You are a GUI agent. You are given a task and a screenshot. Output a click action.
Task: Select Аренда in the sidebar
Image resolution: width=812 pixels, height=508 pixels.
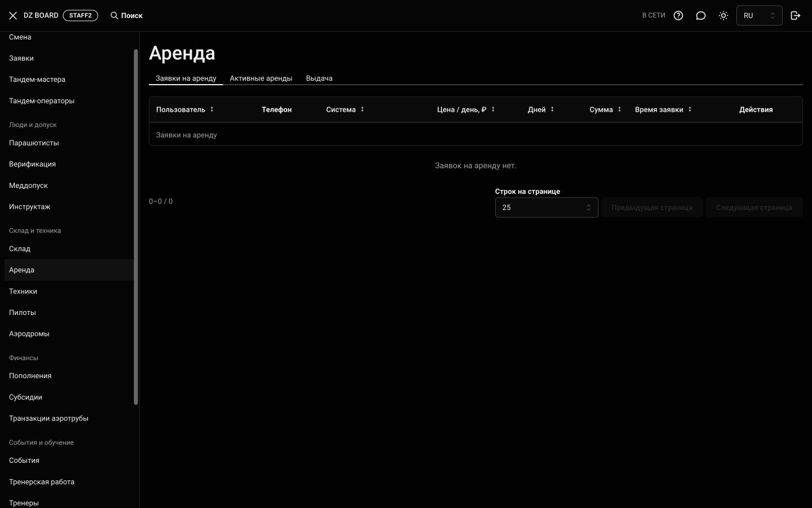click(x=69, y=270)
